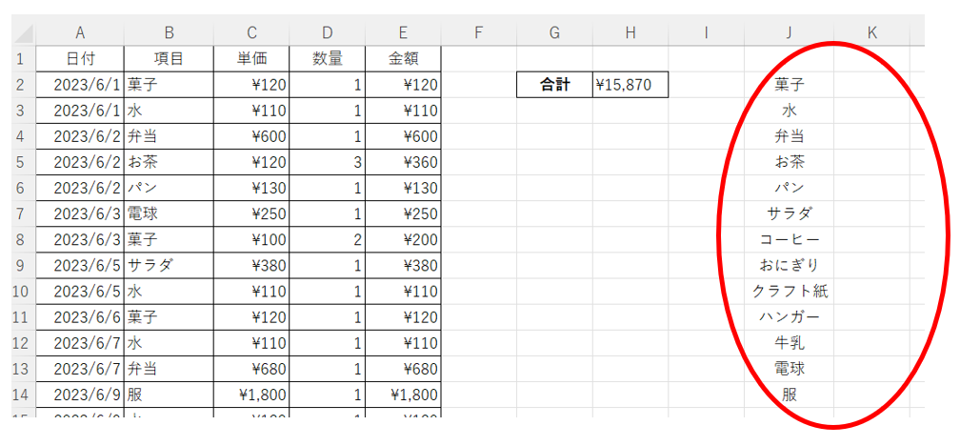
Task: Select the 電球 cell in column B
Action: [x=169, y=213]
